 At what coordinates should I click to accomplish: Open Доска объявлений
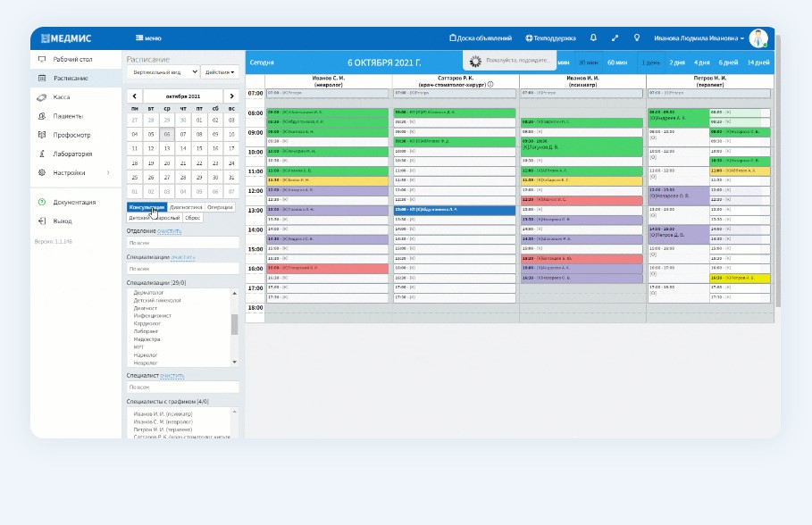point(481,38)
